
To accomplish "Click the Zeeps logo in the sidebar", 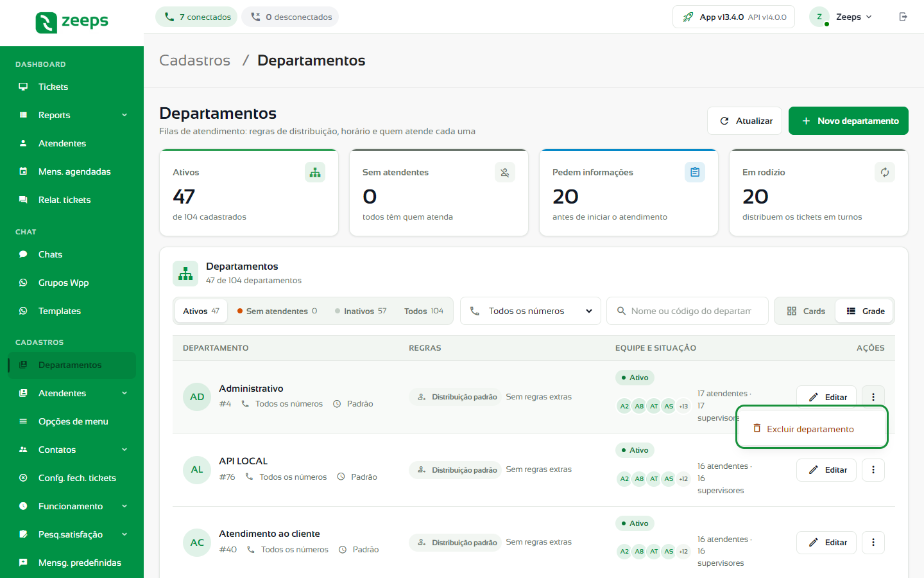I will [x=72, y=22].
